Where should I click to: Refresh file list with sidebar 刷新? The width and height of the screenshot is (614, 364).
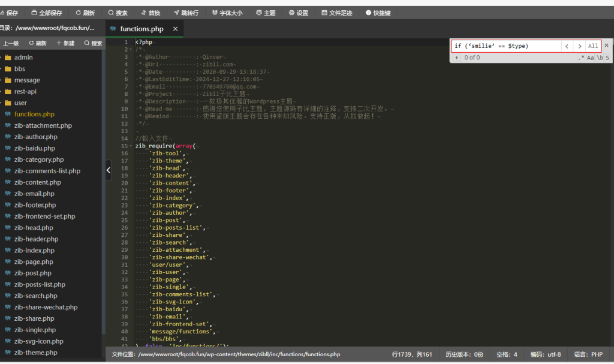pos(38,43)
